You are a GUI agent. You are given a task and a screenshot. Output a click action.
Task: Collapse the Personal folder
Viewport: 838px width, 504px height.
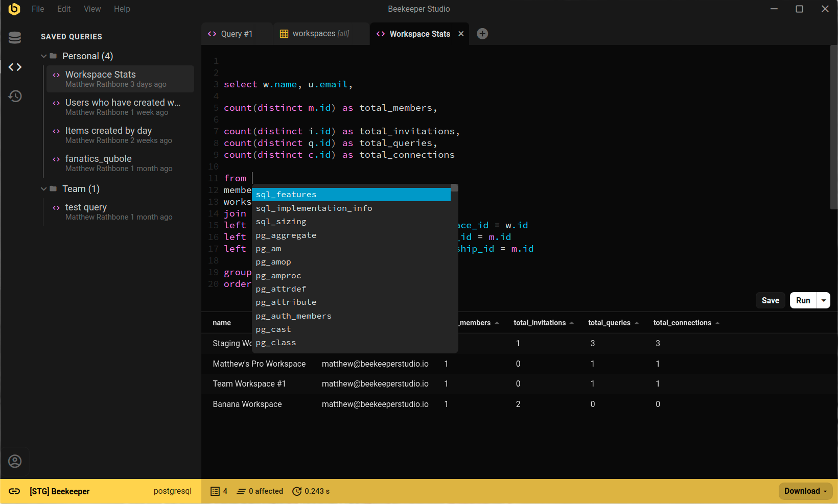(44, 56)
